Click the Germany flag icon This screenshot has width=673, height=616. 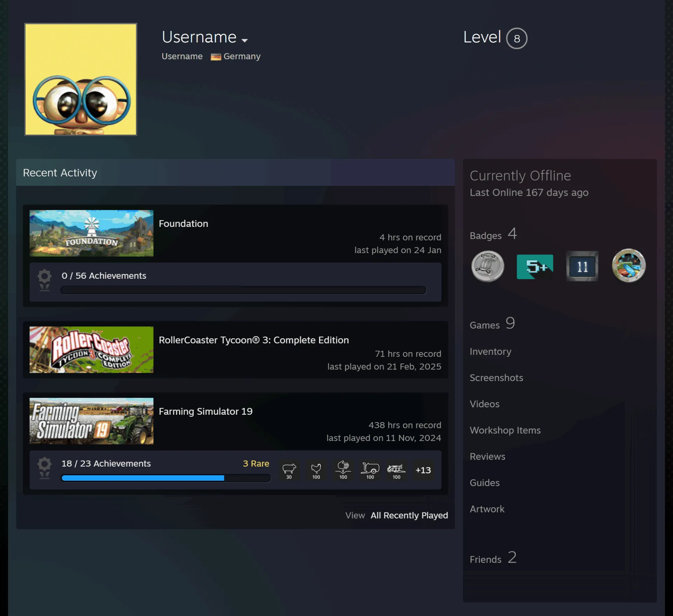click(216, 57)
